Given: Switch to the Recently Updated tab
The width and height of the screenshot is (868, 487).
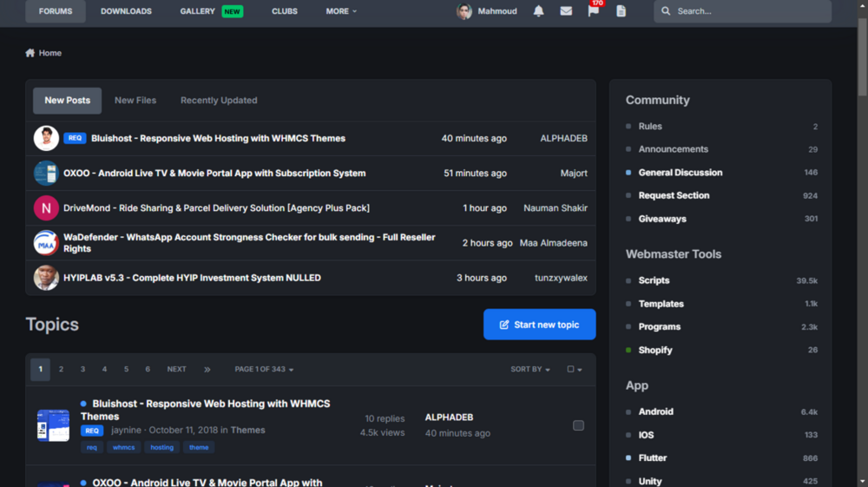Looking at the screenshot, I should (x=219, y=101).
